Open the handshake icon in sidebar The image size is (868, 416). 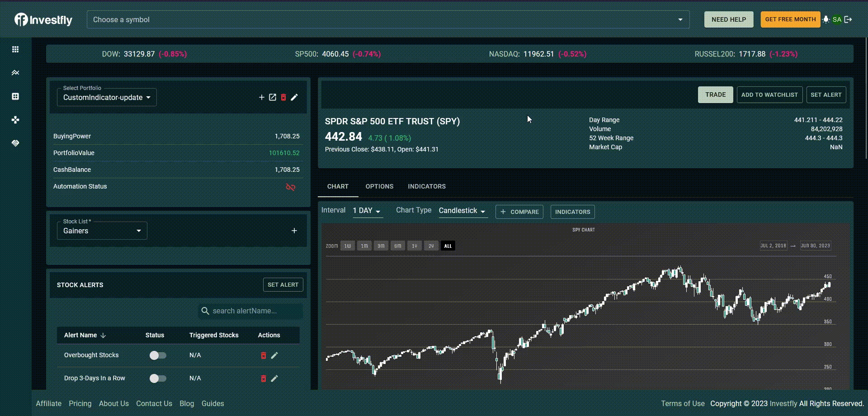point(15,143)
